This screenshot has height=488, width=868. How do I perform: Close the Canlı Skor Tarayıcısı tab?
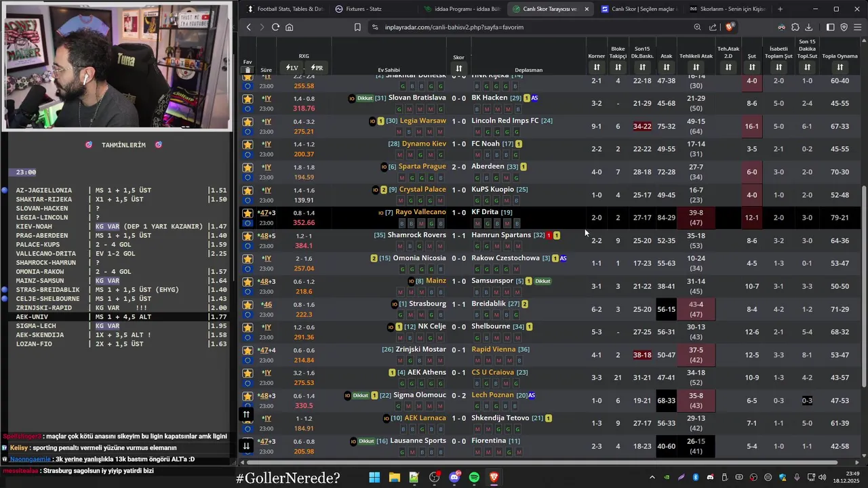(586, 9)
